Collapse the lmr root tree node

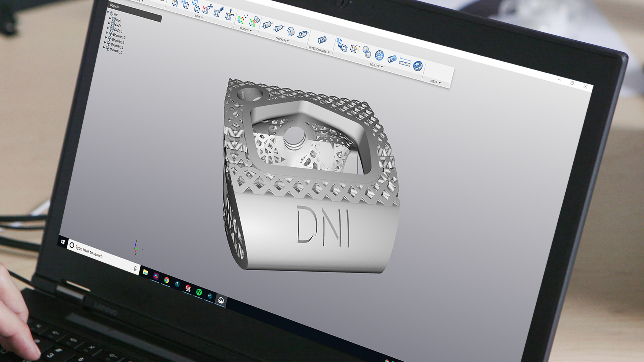108,12
